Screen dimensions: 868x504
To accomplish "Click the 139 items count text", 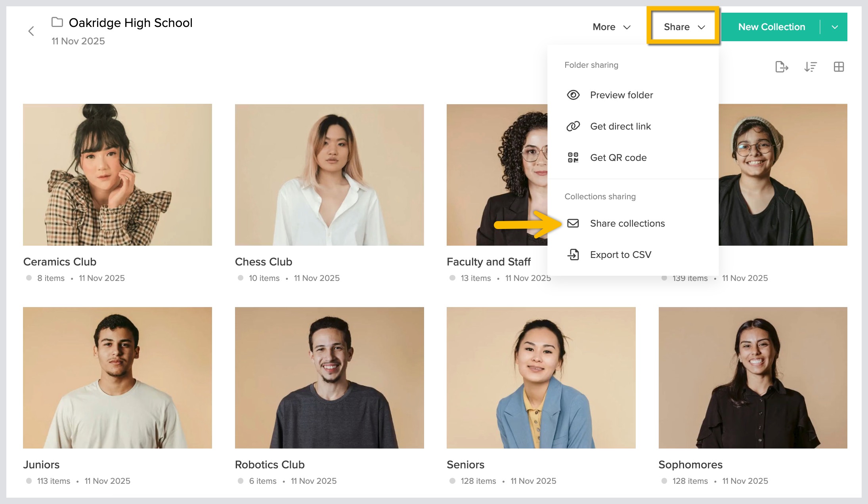I will click(690, 278).
